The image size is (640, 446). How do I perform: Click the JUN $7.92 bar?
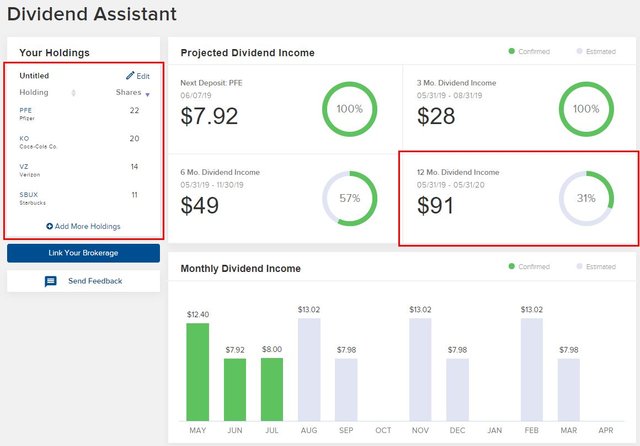click(x=235, y=390)
